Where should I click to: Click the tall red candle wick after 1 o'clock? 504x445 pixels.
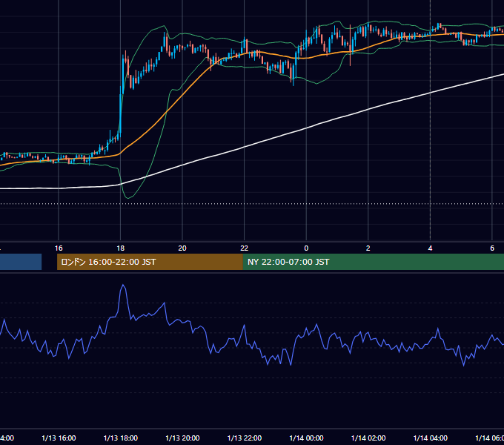[x=350, y=45]
